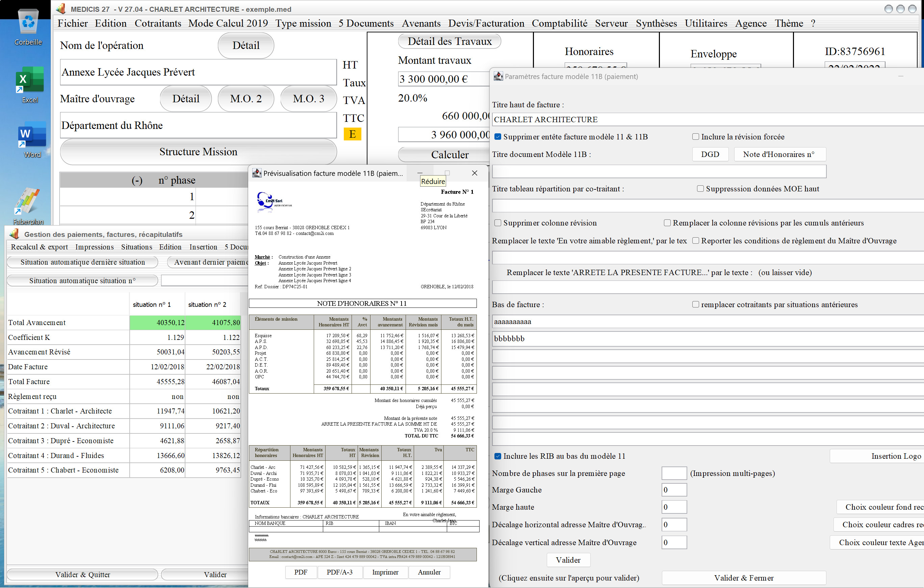Image resolution: width=924 pixels, height=588 pixels.
Task: Open the Comptabilité menu
Action: pos(560,23)
